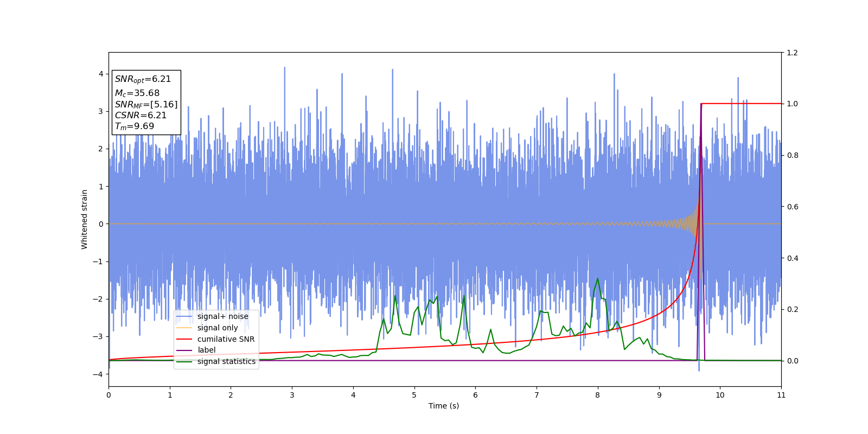Click the 'signal statistics' legend label
This screenshot has height=434, width=868.
226,361
